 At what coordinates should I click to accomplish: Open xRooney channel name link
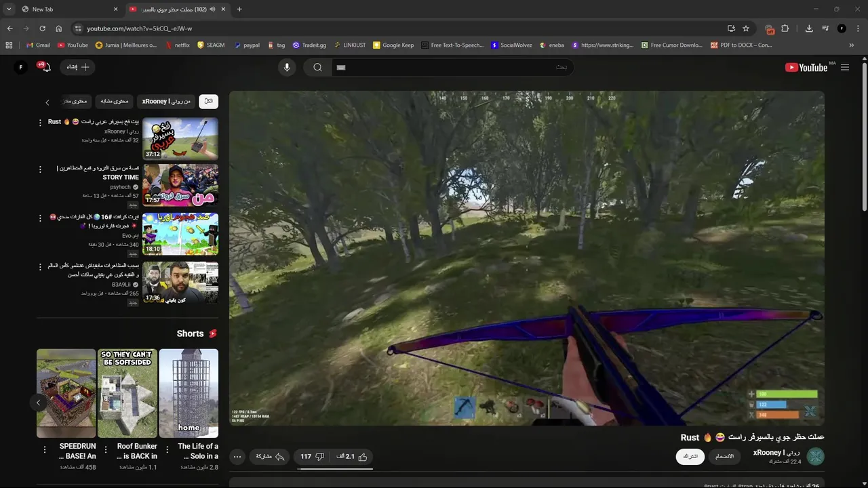[x=776, y=452]
